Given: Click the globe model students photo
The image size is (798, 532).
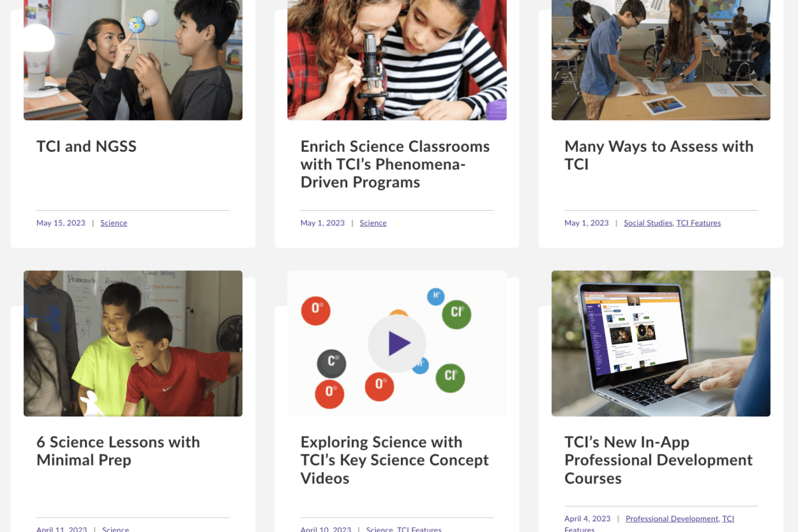Looking at the screenshot, I should (133, 60).
